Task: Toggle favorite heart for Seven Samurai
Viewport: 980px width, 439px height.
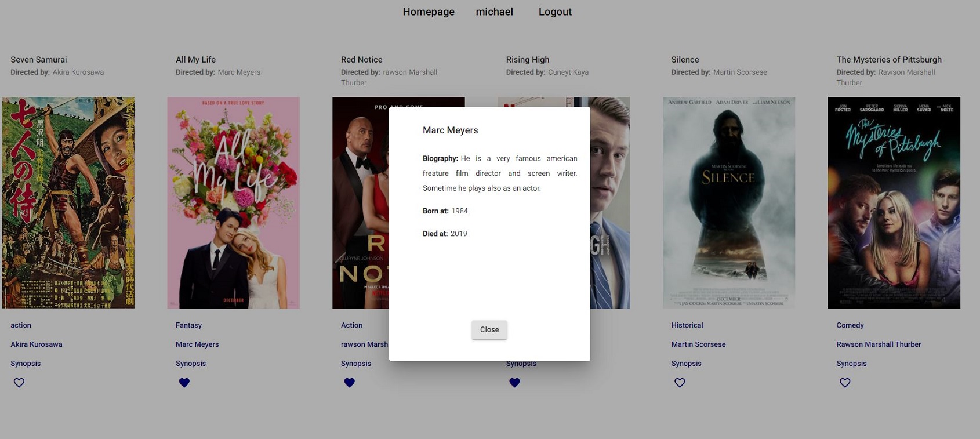Action: click(19, 383)
